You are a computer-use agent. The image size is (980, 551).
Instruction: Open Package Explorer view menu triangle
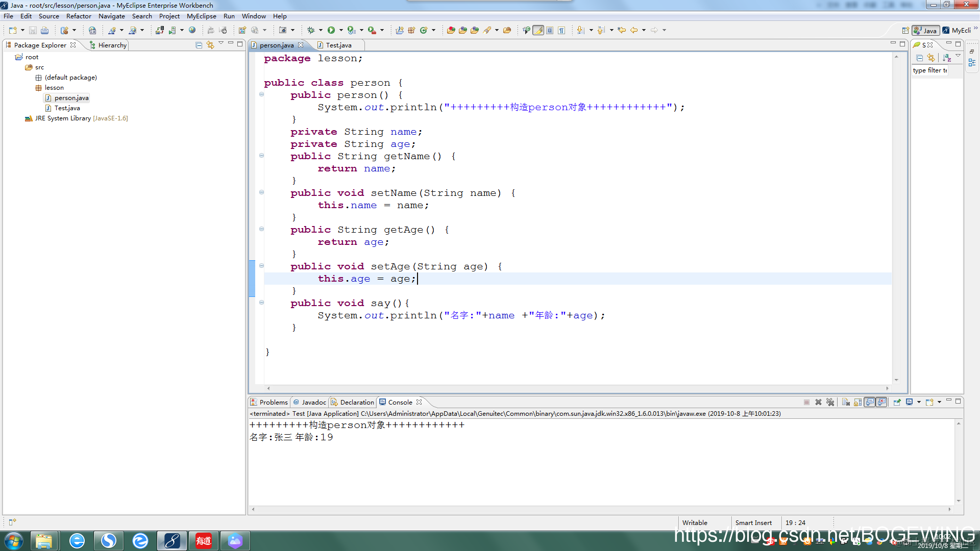coord(221,43)
